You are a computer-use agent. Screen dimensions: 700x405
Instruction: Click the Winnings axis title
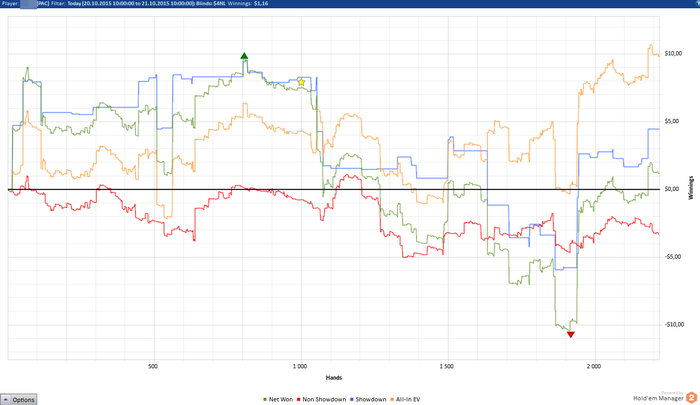pos(691,188)
